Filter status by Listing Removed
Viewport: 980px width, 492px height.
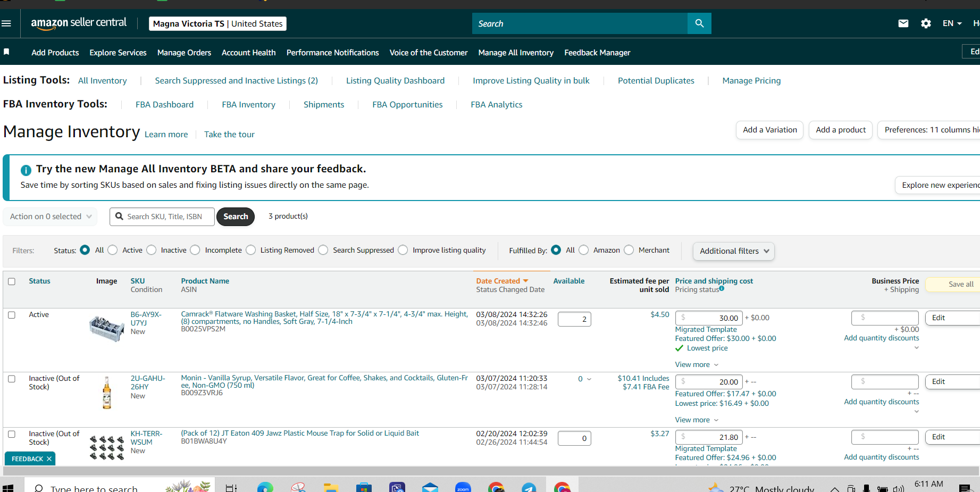point(251,250)
